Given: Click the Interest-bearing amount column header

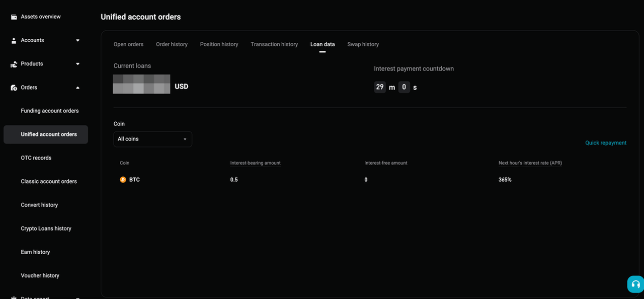Looking at the screenshot, I should 256,163.
